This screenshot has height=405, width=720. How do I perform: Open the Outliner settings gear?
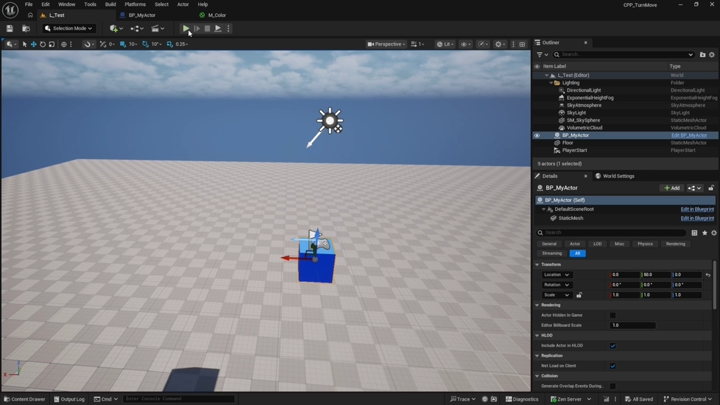[712, 55]
